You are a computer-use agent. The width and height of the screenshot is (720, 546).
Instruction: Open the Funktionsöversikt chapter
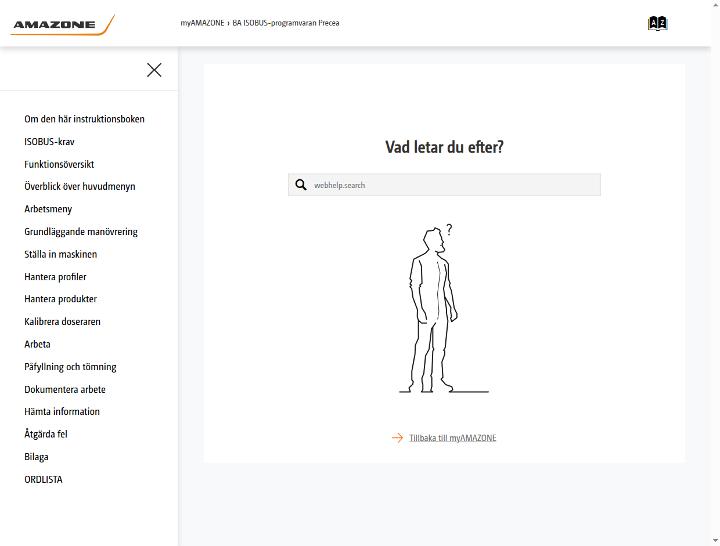pos(59,164)
